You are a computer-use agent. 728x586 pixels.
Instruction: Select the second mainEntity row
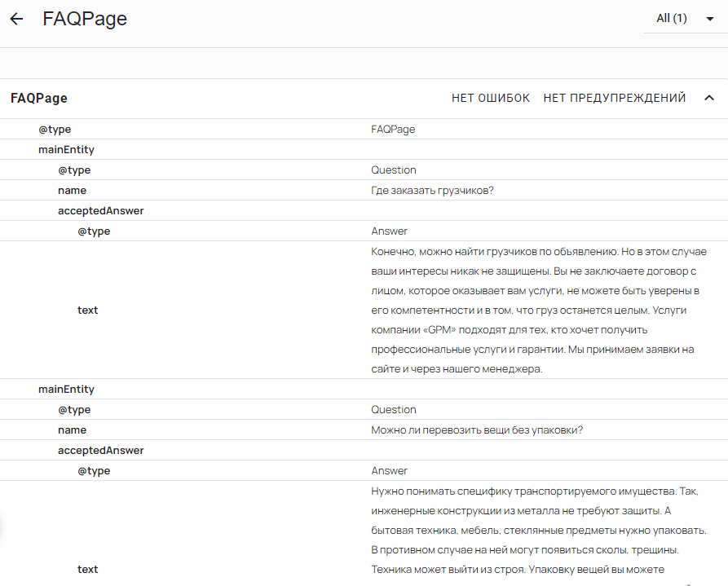66,389
